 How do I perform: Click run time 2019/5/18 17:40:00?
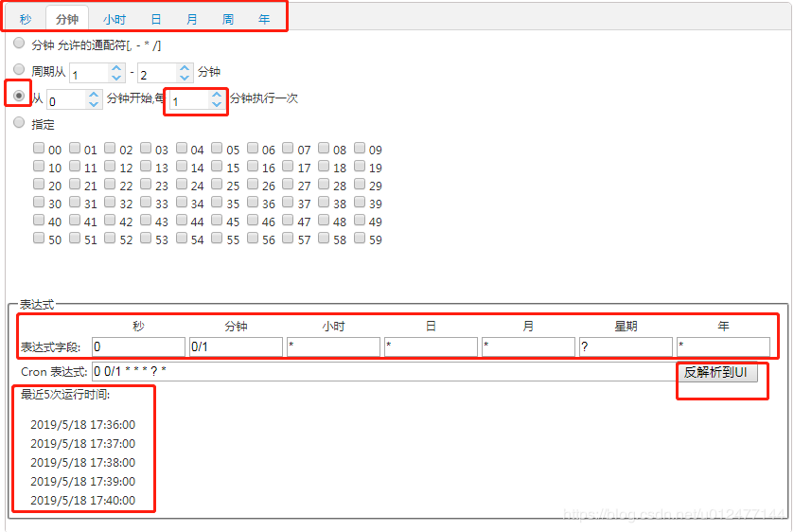(x=83, y=501)
